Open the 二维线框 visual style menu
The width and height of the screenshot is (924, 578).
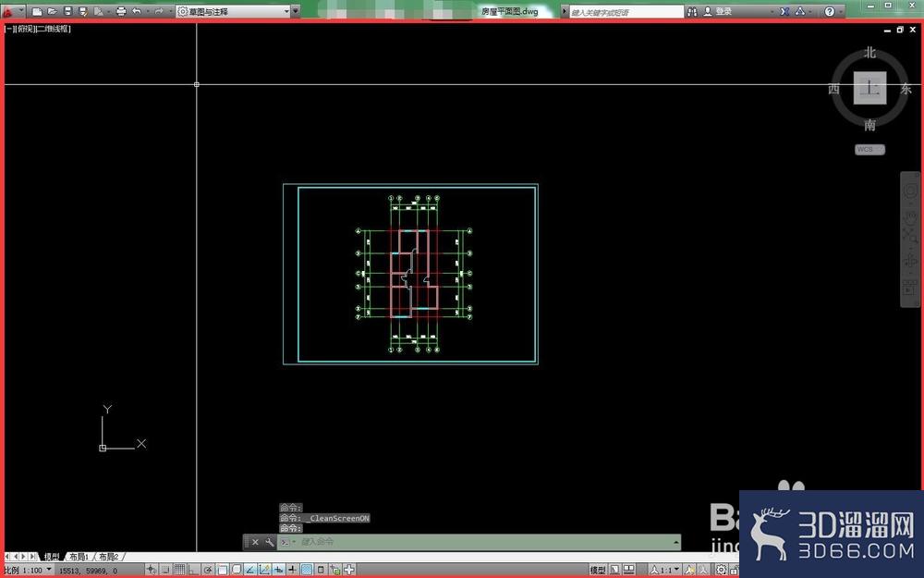pyautogui.click(x=53, y=29)
